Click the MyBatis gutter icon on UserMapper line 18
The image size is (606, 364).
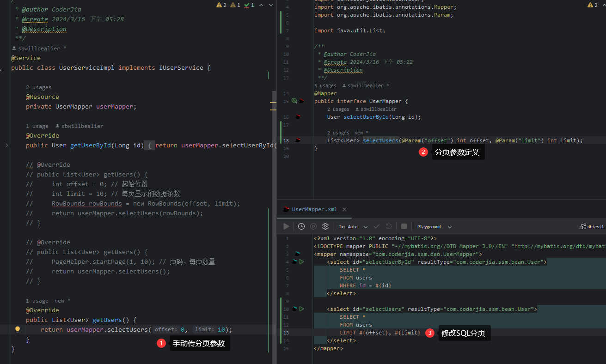[298, 140]
